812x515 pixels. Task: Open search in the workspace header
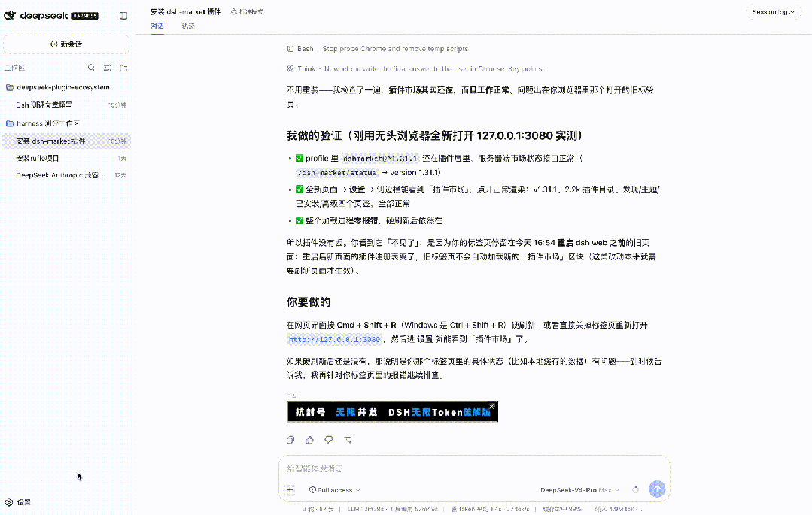[x=91, y=68]
